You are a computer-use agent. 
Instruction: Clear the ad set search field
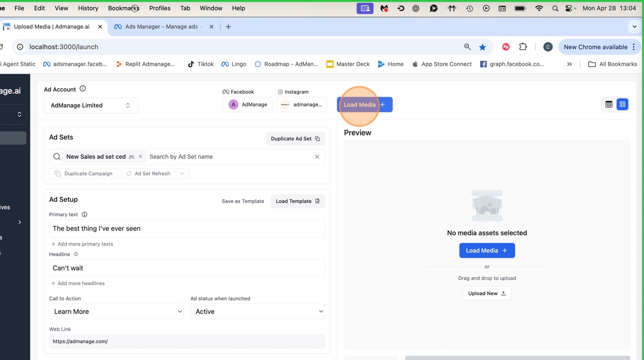point(317,156)
